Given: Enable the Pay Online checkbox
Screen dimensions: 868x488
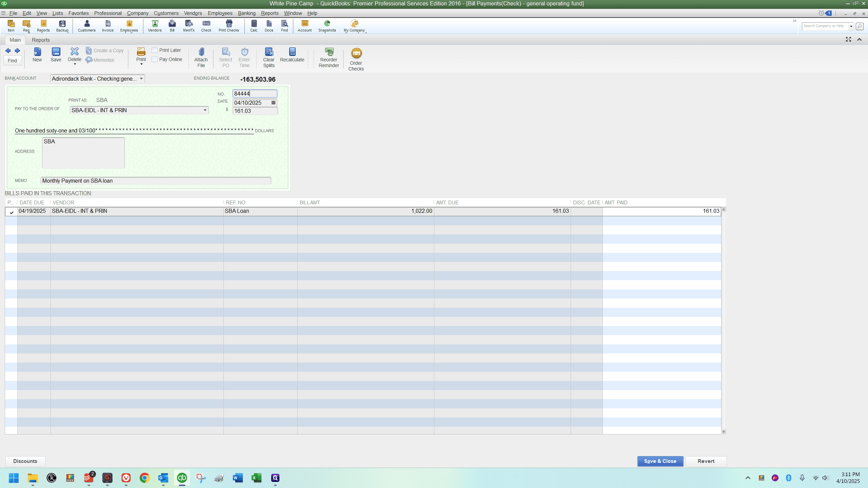Looking at the screenshot, I should coord(155,59).
